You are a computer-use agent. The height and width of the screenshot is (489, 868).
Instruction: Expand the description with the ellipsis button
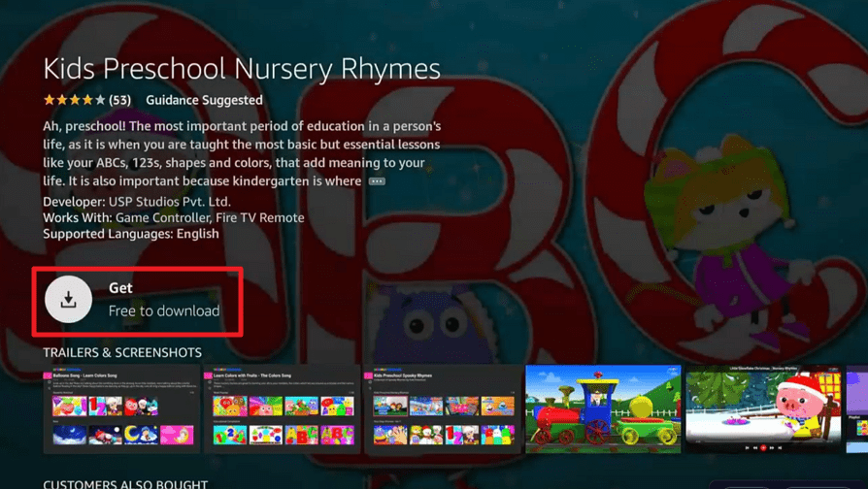coord(377,181)
